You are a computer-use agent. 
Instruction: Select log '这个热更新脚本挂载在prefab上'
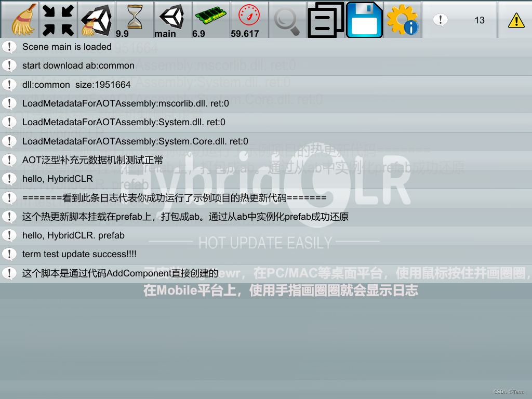(266, 217)
